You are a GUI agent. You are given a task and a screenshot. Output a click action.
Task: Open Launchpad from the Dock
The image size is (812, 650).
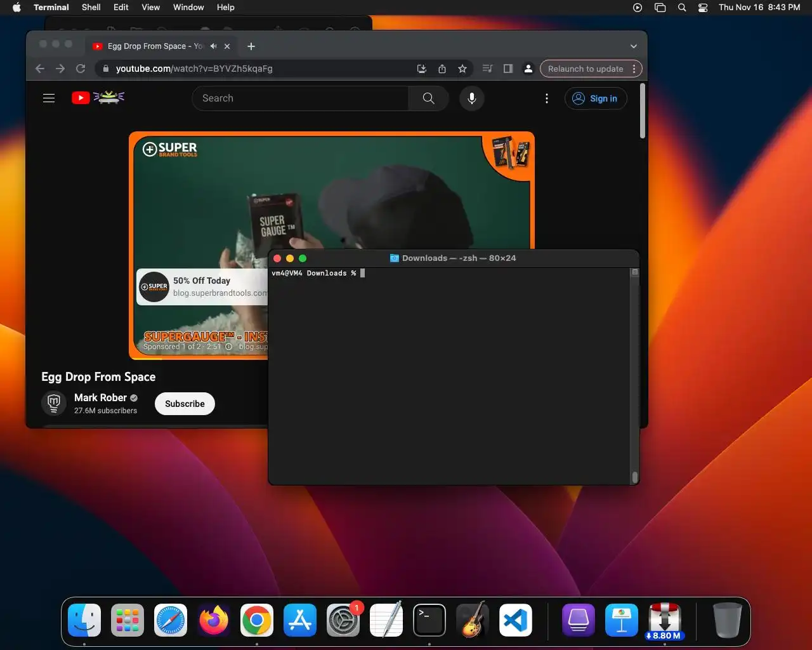click(128, 620)
